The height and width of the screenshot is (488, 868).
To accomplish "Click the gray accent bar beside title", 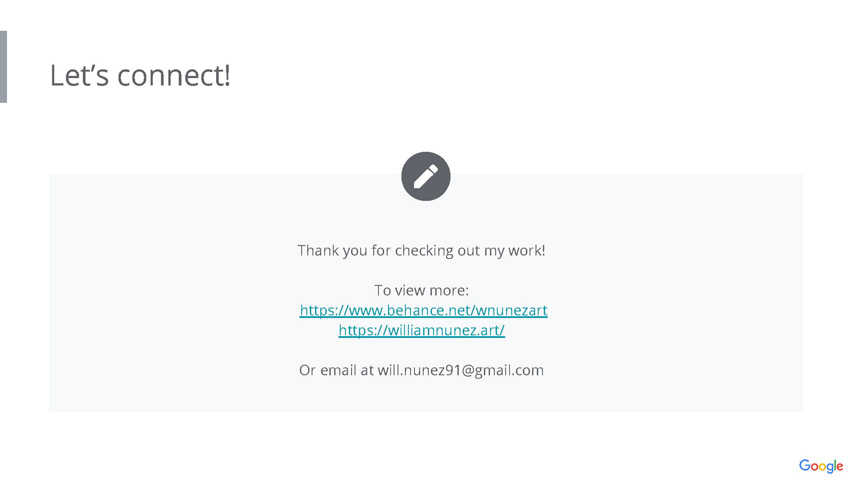I will click(3, 67).
